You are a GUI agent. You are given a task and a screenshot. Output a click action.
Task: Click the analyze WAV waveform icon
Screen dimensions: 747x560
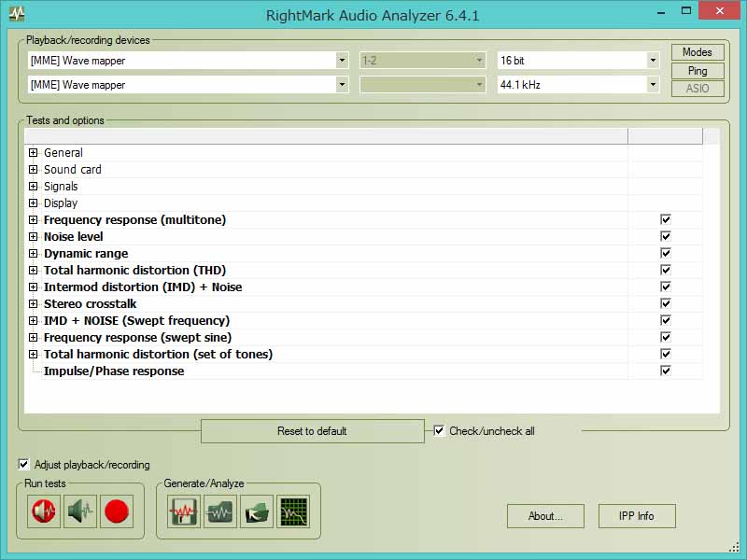220,511
